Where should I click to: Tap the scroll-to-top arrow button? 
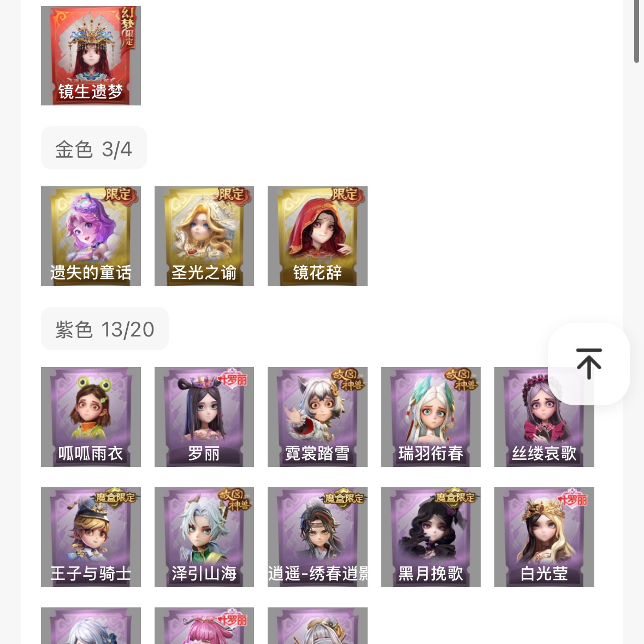(x=588, y=364)
